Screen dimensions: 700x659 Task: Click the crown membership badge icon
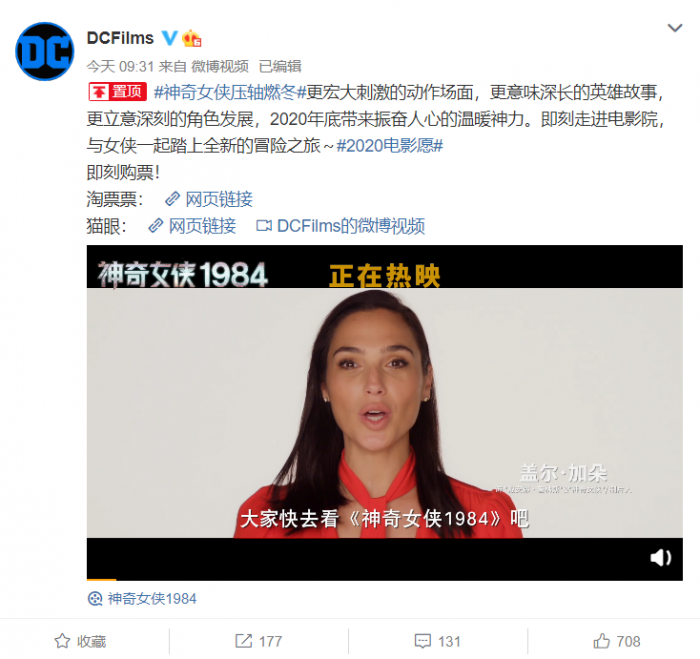click(x=192, y=38)
